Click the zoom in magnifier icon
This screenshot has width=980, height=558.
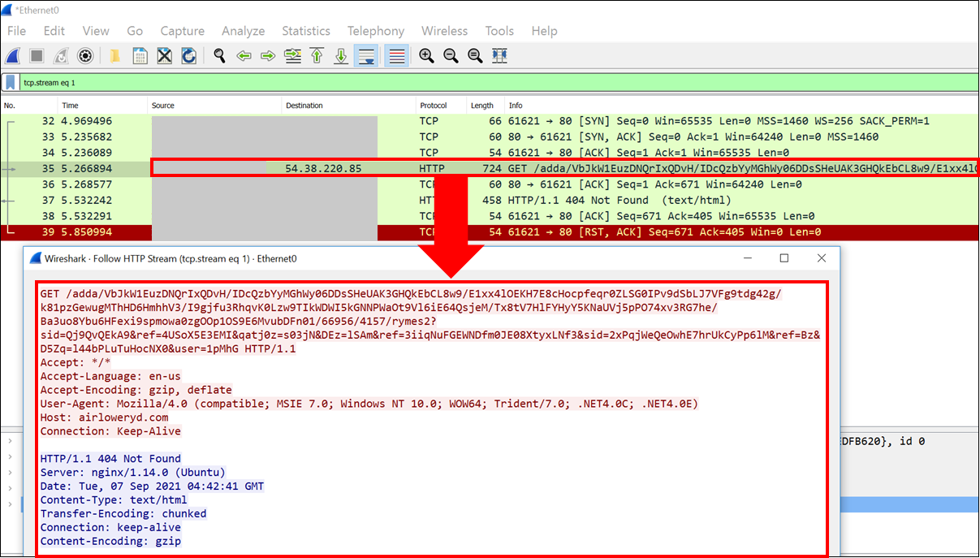click(x=426, y=56)
